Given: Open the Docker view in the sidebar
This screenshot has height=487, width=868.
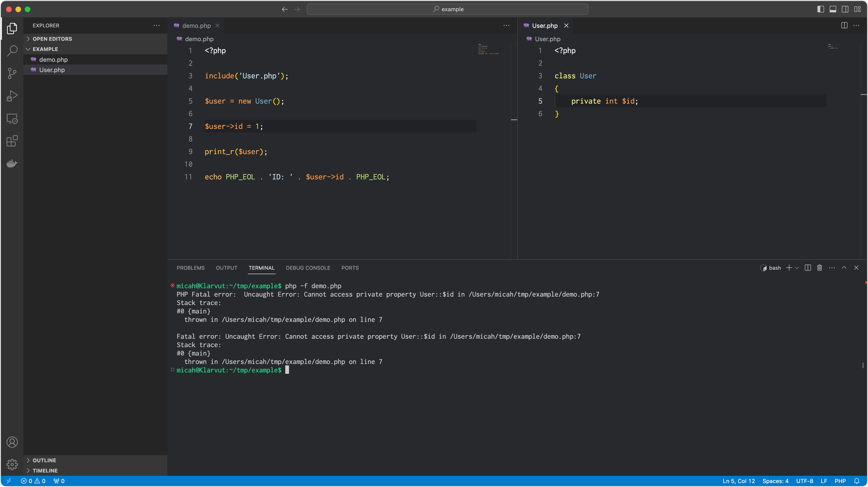Looking at the screenshot, I should 12,164.
